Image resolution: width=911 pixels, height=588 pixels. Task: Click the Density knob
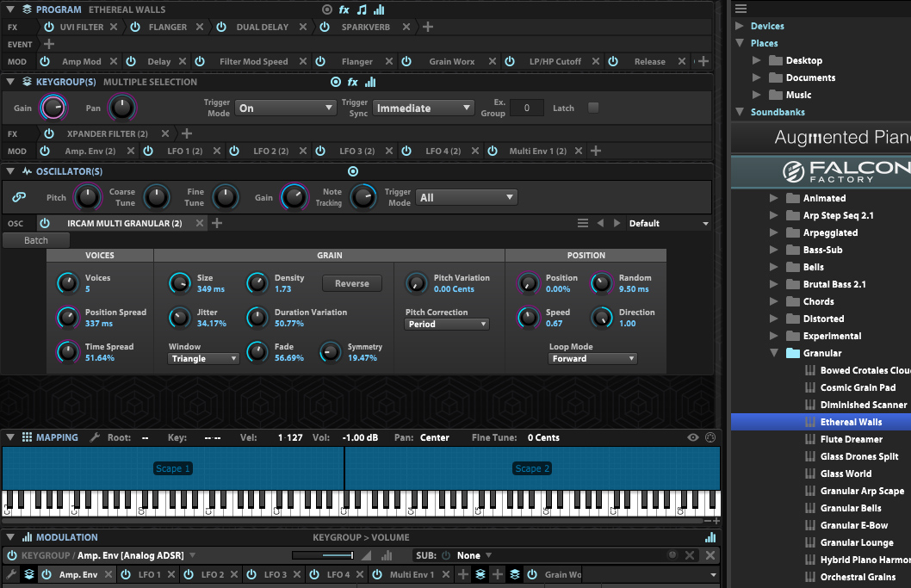[x=257, y=283]
